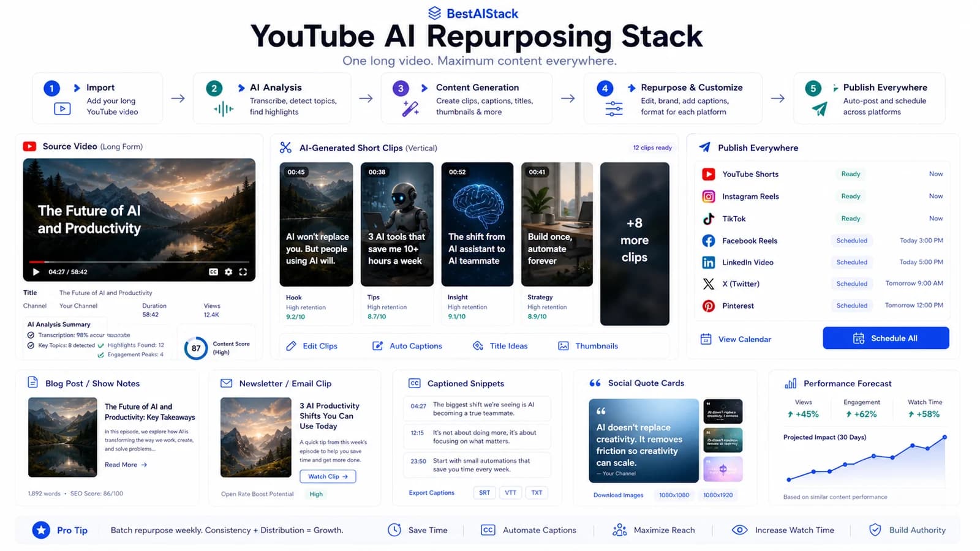Click the Social Quote Cards quotation icon
Viewport: 980px width, 551px height.
(595, 383)
